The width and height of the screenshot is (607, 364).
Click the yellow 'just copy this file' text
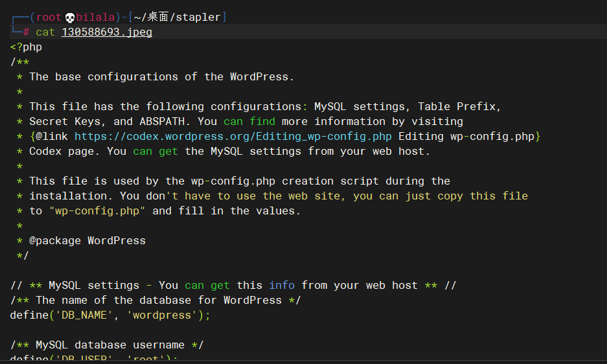tap(466, 196)
